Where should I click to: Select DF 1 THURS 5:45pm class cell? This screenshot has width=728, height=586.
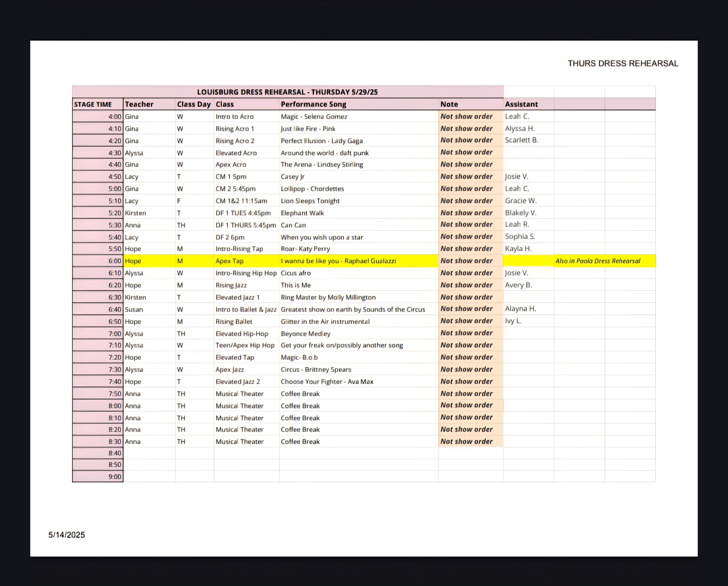tap(246, 225)
